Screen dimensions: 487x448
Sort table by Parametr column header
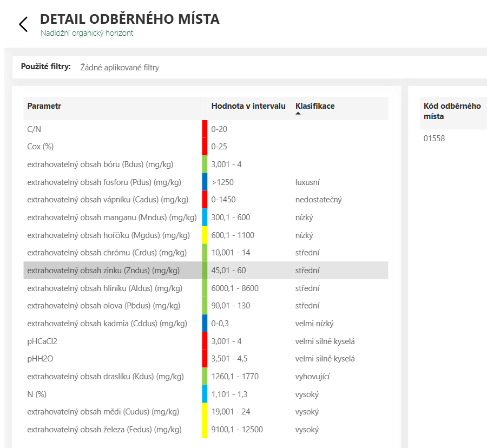[44, 106]
